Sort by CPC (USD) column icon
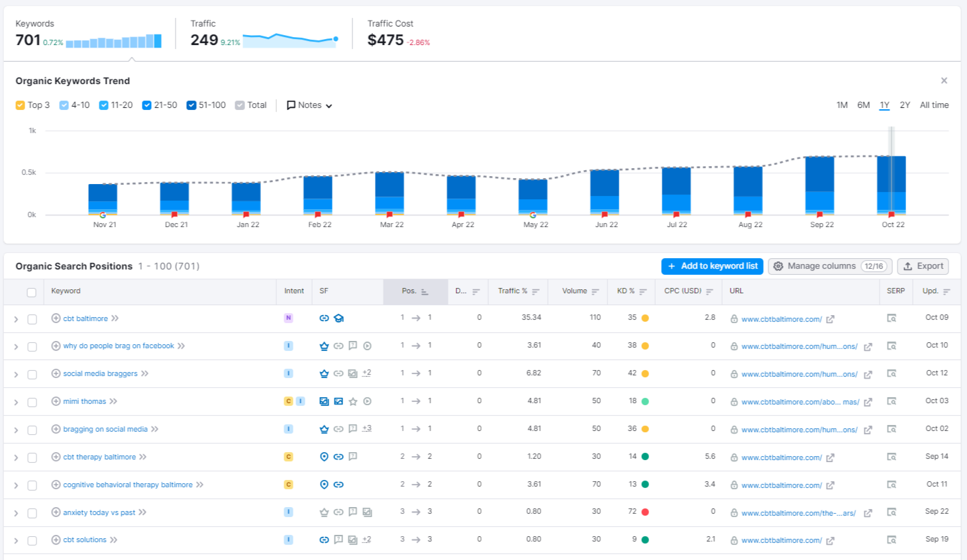This screenshot has height=560, width=967. [x=709, y=292]
